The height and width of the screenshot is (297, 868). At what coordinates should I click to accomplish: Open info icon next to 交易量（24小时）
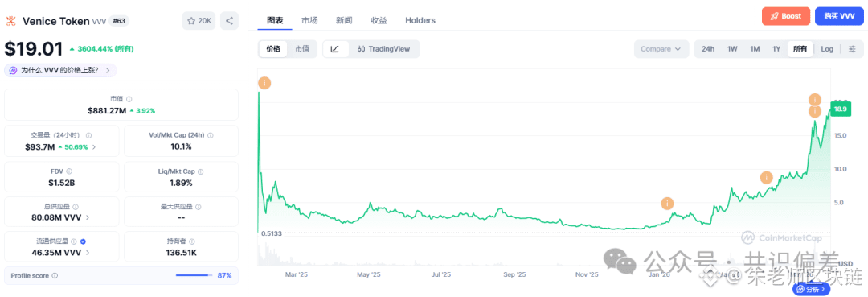tap(89, 134)
